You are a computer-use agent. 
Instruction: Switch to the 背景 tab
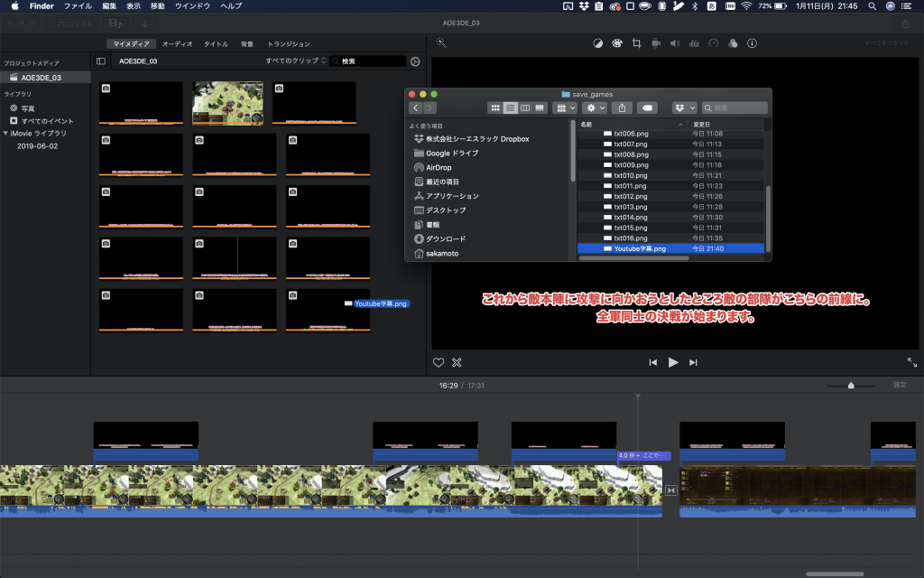pyautogui.click(x=247, y=43)
